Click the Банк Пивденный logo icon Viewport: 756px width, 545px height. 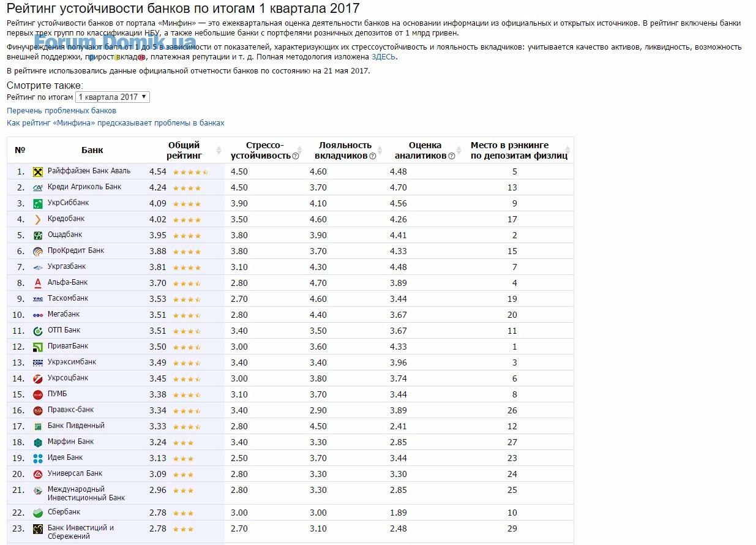point(38,427)
